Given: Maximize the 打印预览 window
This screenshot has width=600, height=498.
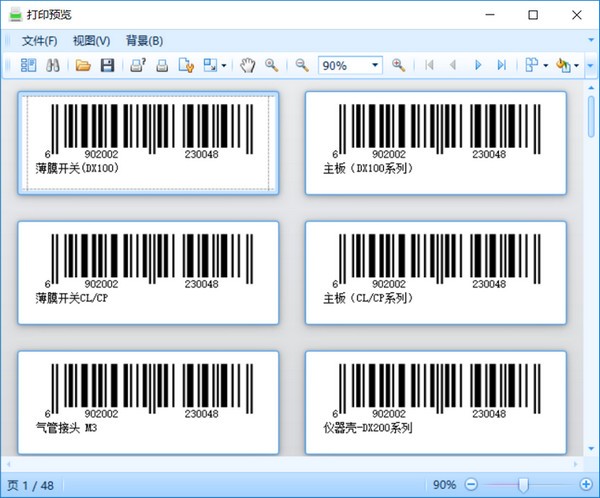Looking at the screenshot, I should [x=533, y=15].
